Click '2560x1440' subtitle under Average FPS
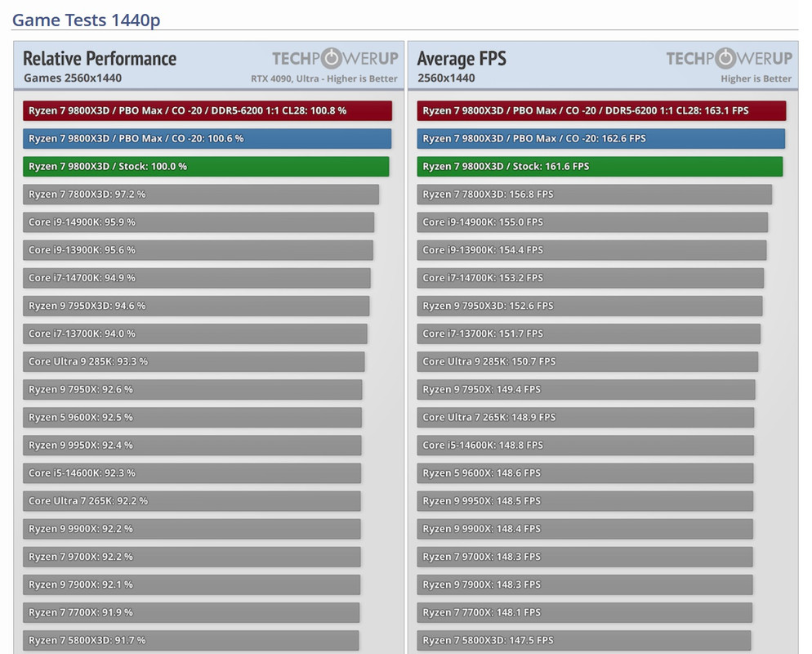Viewport: 812px width, 654px height. (x=446, y=78)
